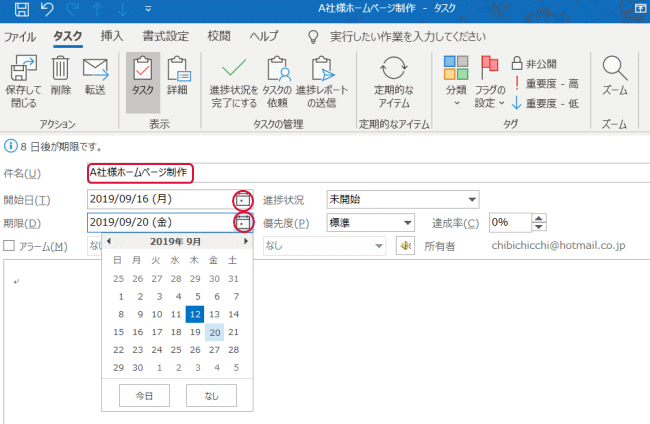Click Save and Close (保存して閉じる)
650x424 pixels.
coord(24,81)
